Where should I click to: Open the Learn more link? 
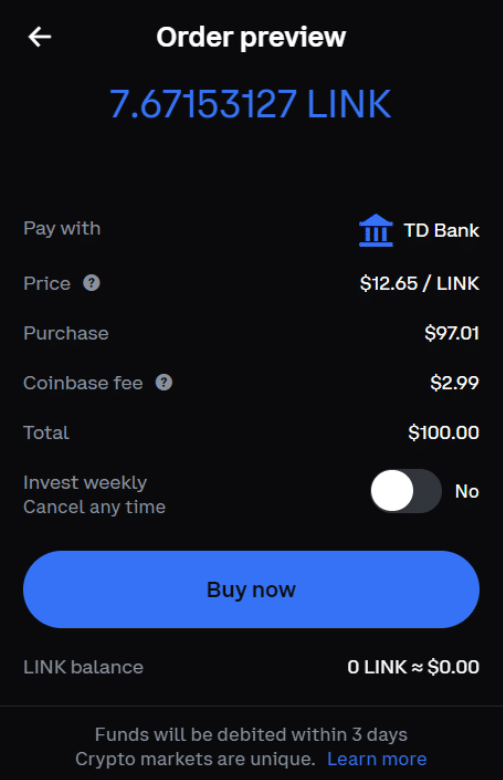click(x=377, y=759)
